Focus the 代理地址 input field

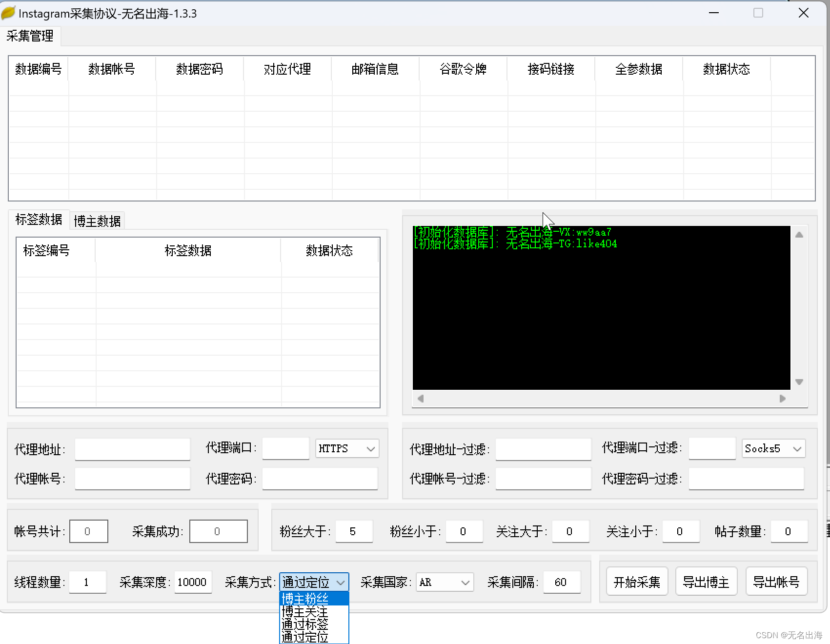click(133, 449)
